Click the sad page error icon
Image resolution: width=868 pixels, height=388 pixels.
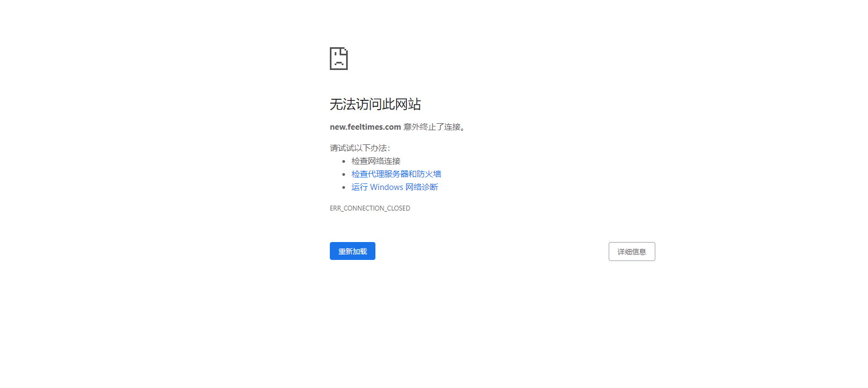[339, 59]
